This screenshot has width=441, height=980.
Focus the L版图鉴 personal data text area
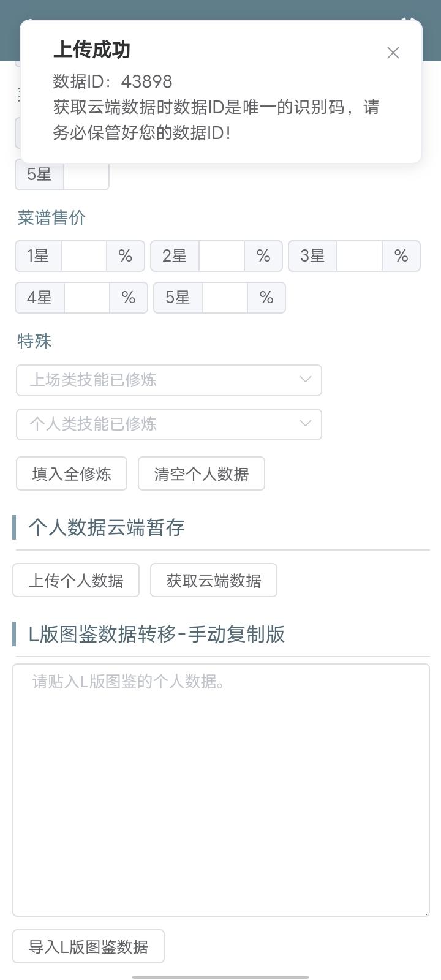coord(221,790)
